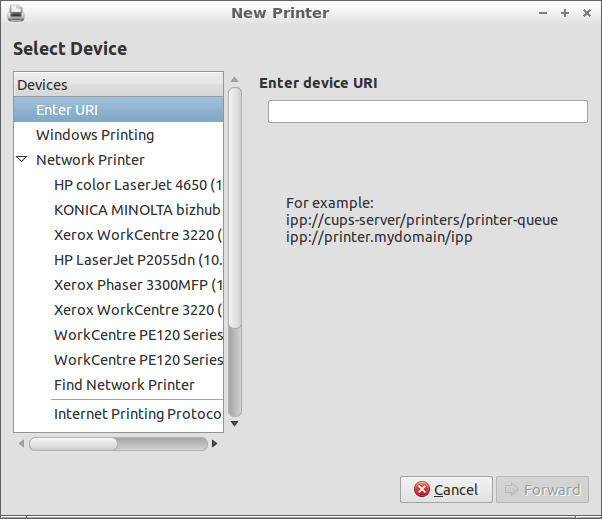Select Windows Printing device option
Viewport: 602px width, 519px height.
tap(95, 135)
